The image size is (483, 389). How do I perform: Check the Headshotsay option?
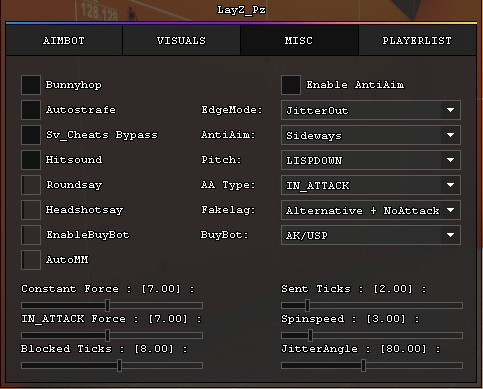[x=31, y=210]
